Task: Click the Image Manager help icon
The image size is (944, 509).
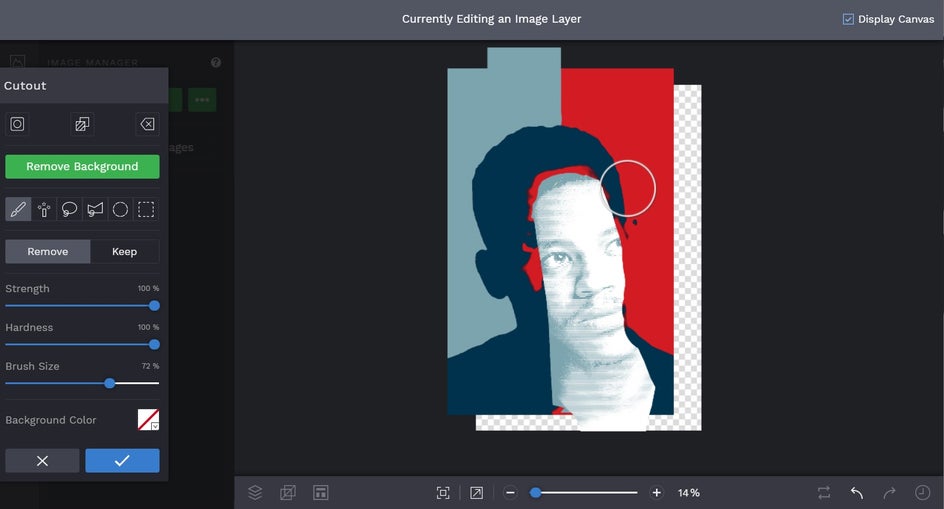Action: (216, 62)
